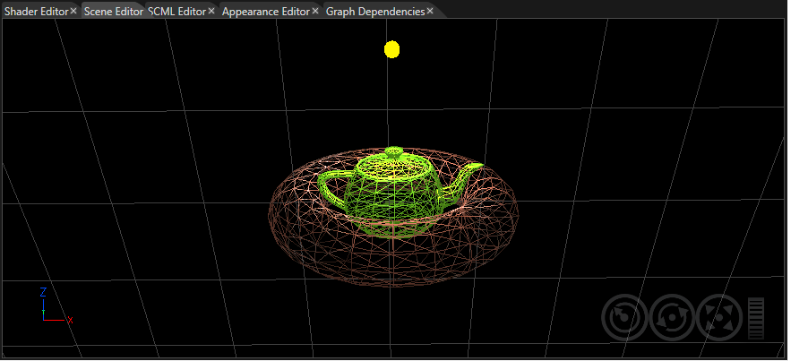Close the Shader Editor tab
This screenshot has width=789, height=362.
(x=73, y=11)
